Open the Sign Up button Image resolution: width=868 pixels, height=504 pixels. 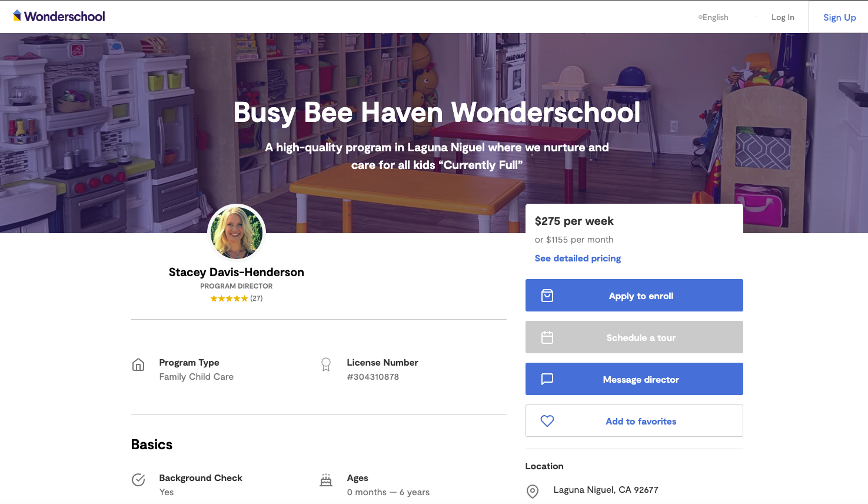coord(839,17)
